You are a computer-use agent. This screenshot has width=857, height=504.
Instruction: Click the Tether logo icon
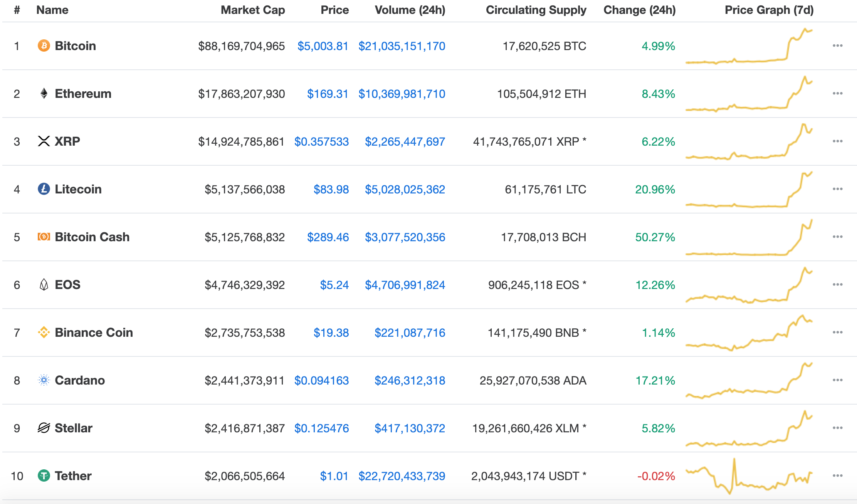click(x=44, y=475)
